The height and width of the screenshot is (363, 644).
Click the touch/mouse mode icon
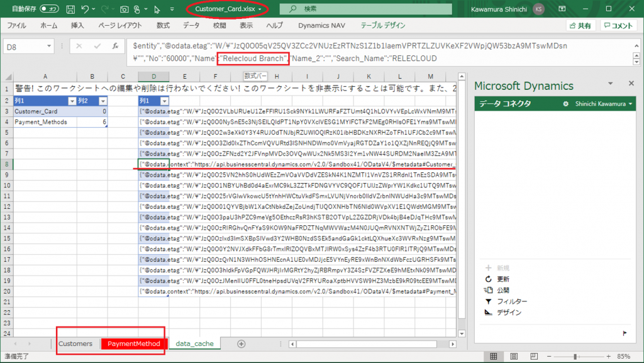137,9
